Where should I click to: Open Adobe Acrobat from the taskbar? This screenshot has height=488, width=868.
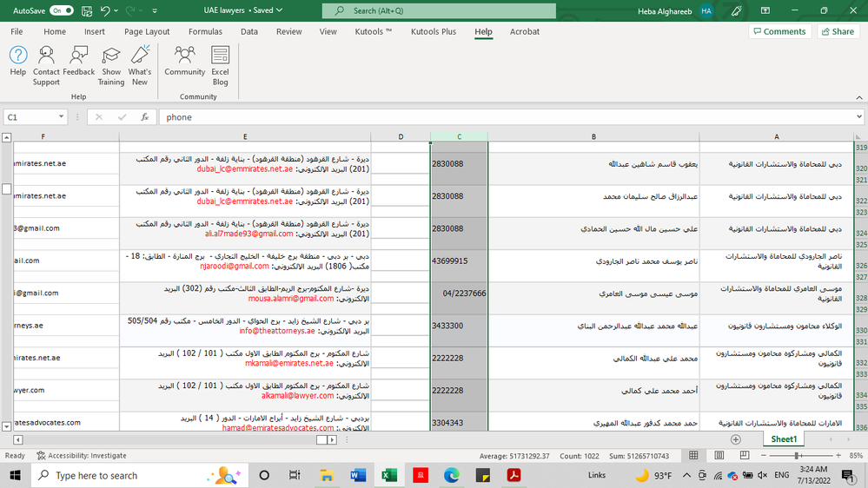click(x=514, y=475)
